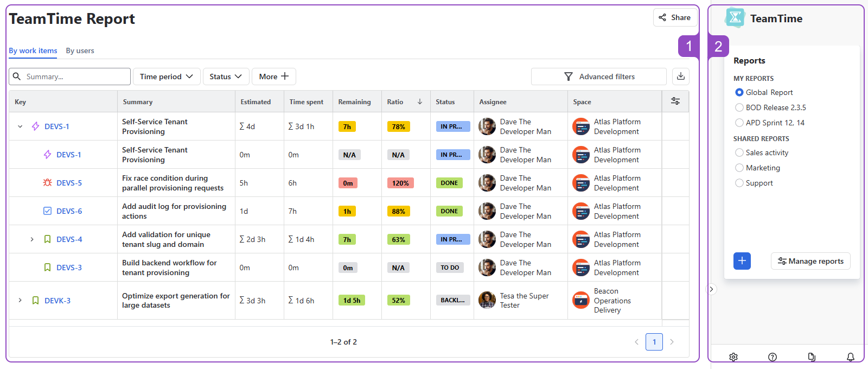Viewport: 868px width, 369px height.
Task: Click the copy documents icon in sidebar footer
Action: pyautogui.click(x=812, y=357)
